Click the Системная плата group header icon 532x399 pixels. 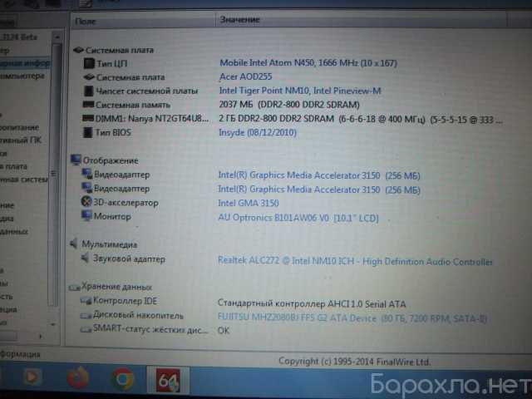click(x=78, y=50)
